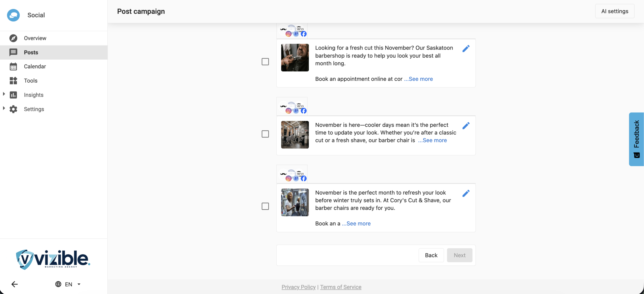The width and height of the screenshot is (644, 294).
Task: Click the Calendar icon in sidebar
Action: 13,67
